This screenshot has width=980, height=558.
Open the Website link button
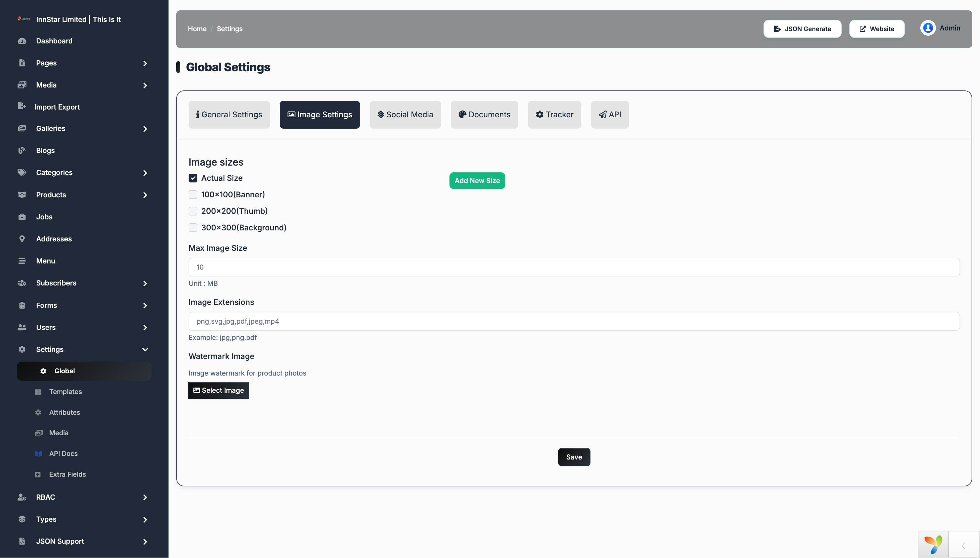877,29
